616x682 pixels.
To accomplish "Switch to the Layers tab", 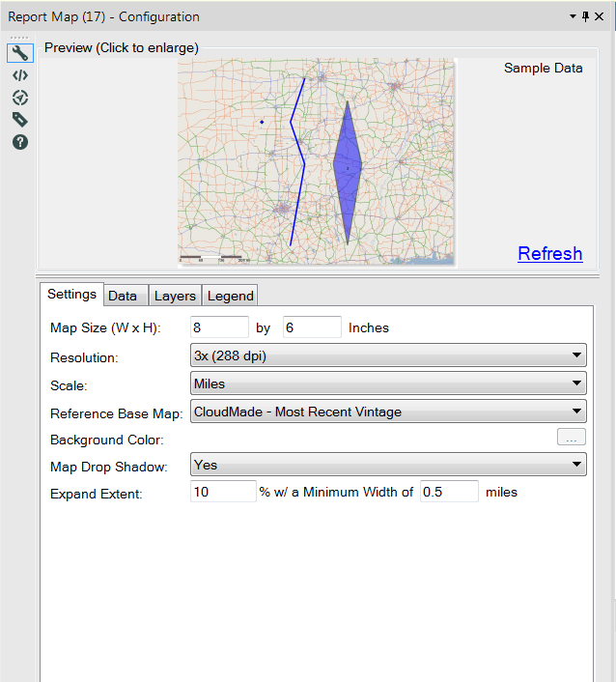I will (x=175, y=297).
